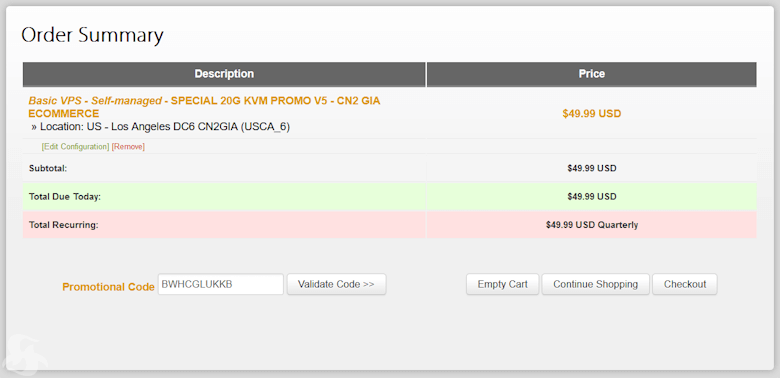
Task: Click Continue Shopping button
Action: 595,284
